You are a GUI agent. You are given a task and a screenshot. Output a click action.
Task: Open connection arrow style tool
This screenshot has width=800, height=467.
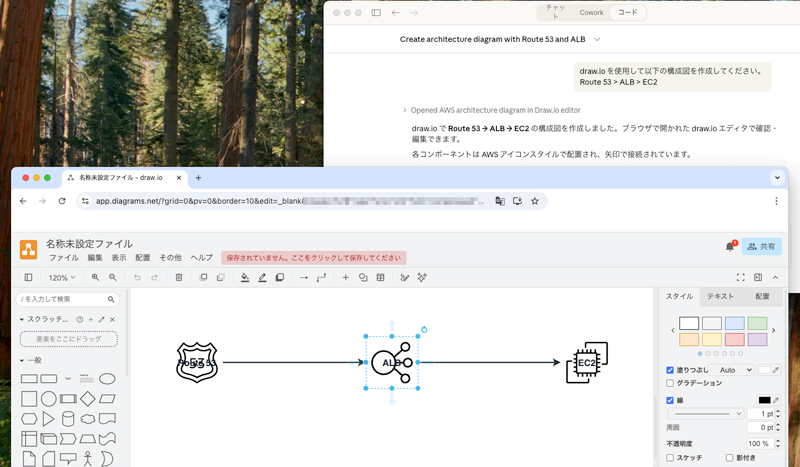point(304,277)
